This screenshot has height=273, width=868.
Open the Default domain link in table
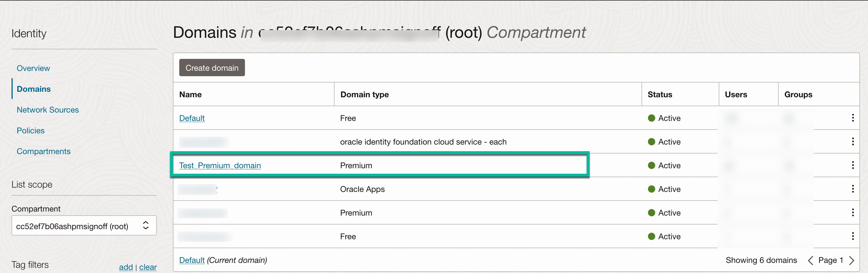pyautogui.click(x=192, y=118)
